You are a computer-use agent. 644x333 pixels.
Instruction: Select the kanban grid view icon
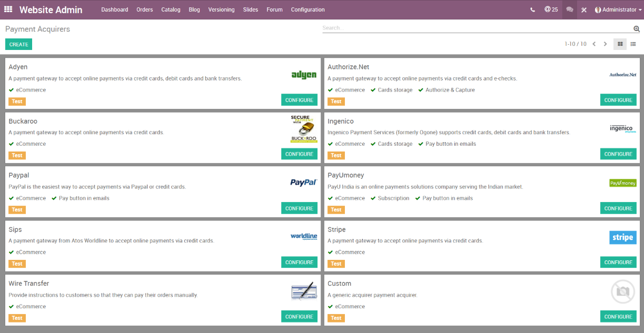(620, 44)
